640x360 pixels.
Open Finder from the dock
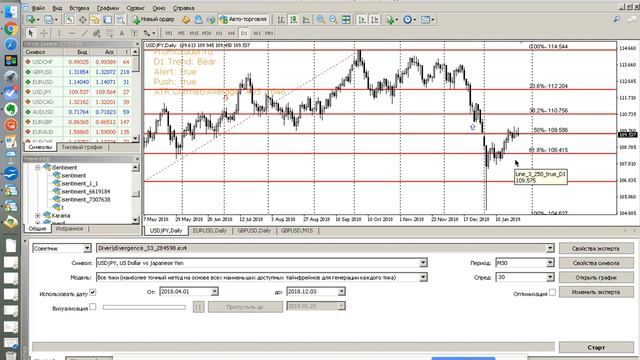tap(11, 11)
